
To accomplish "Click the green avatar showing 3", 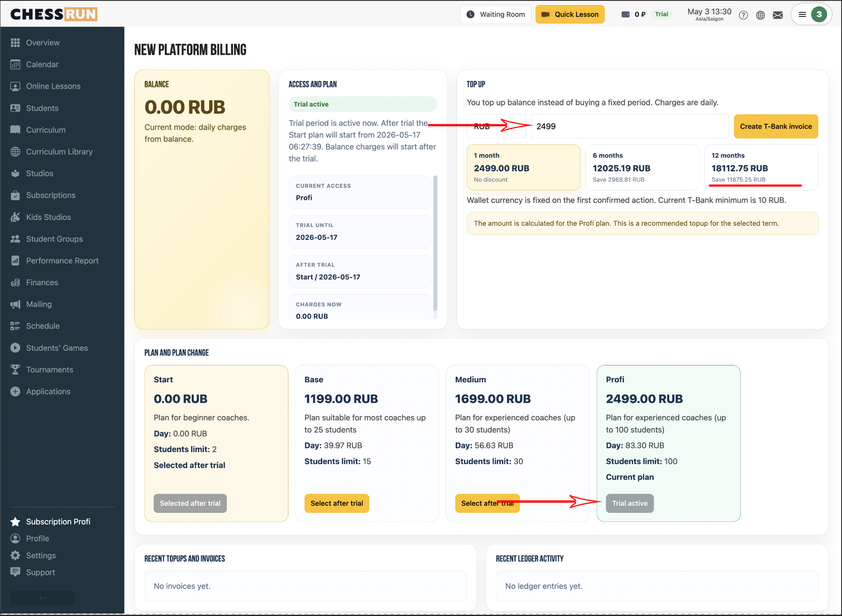I will [819, 14].
